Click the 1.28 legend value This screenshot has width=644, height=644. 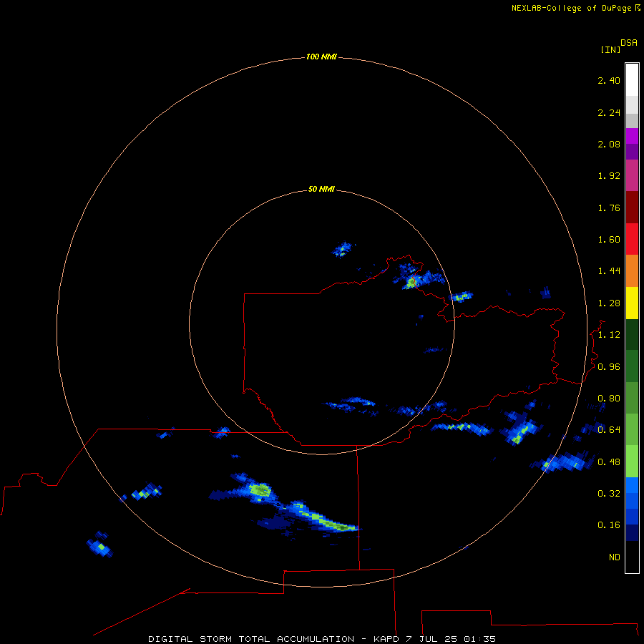(x=609, y=303)
